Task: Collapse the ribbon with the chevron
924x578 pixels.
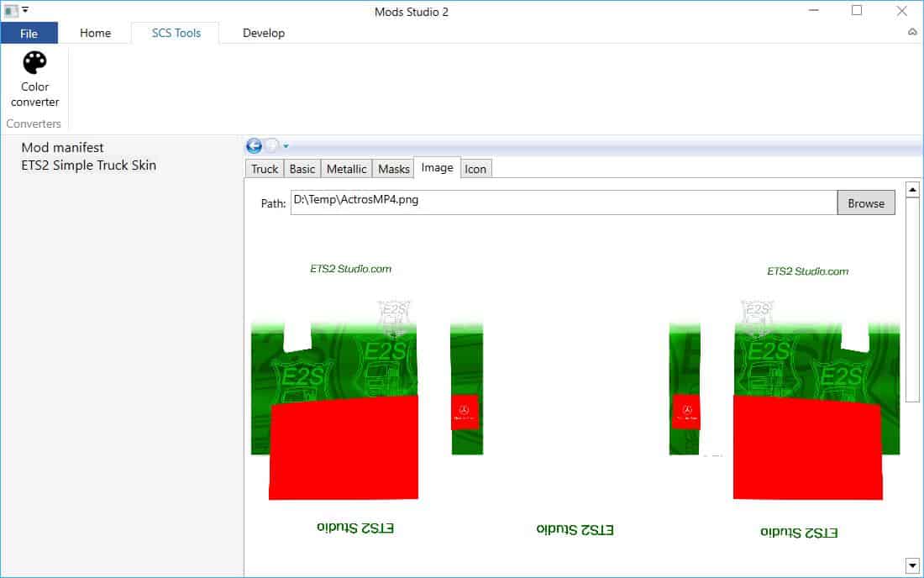Action: [912, 33]
